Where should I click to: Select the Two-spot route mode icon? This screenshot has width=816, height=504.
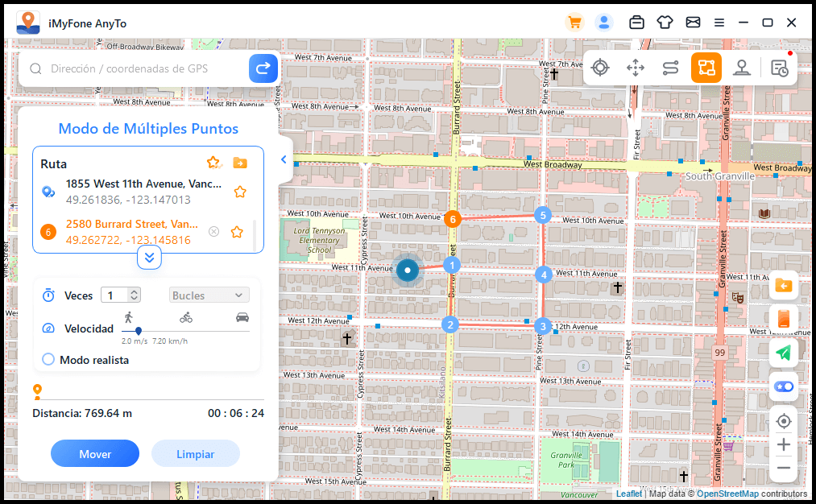pyautogui.click(x=670, y=68)
